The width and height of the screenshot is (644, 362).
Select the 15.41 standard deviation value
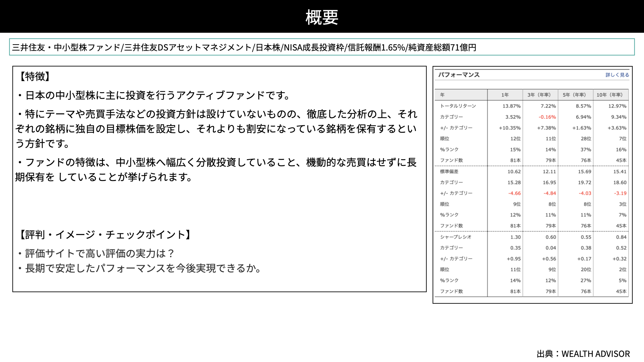620,172
